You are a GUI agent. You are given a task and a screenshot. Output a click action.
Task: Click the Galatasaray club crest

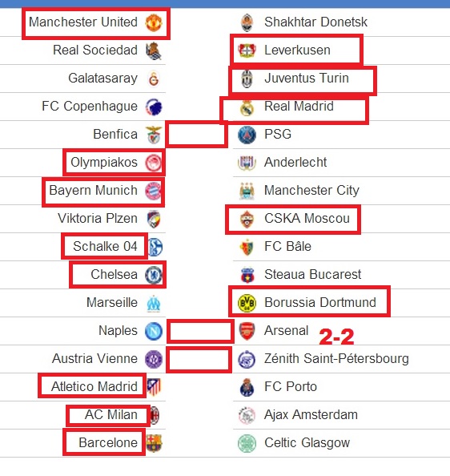(x=154, y=79)
